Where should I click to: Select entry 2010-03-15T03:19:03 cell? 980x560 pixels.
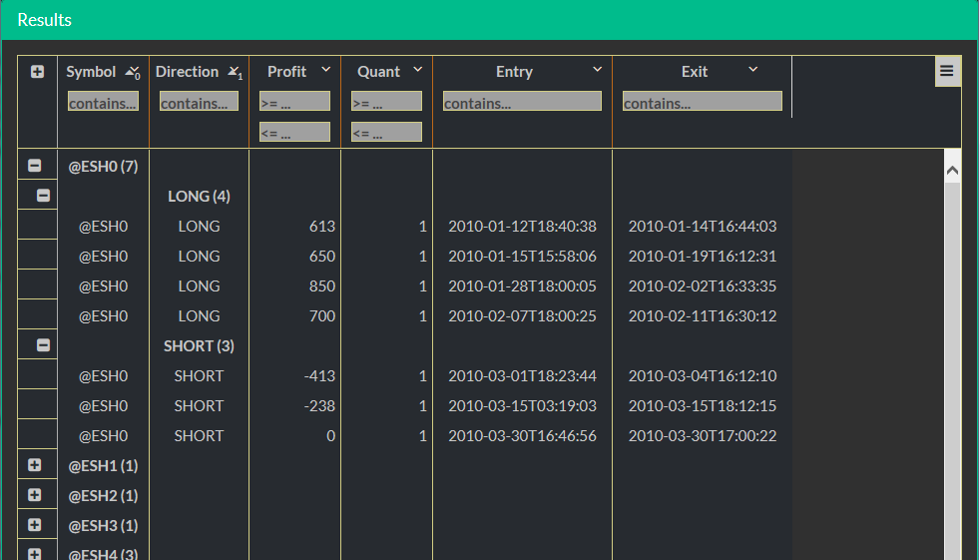[523, 406]
